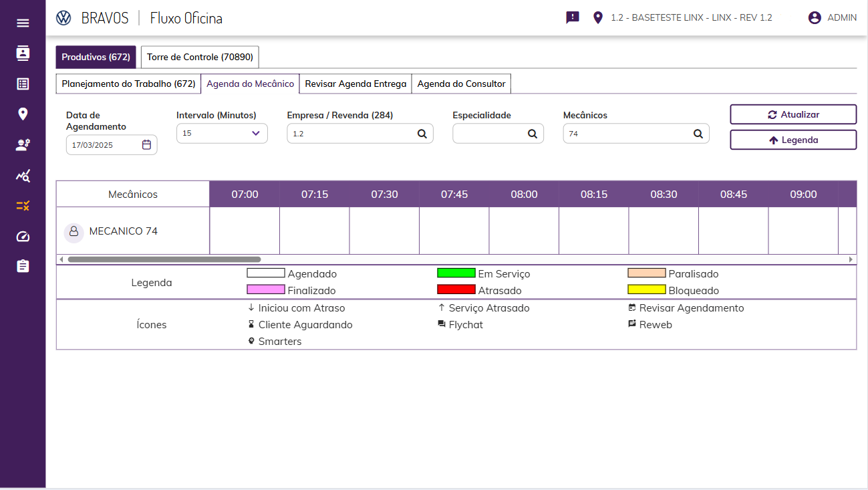Click the green Em Serviço color swatch
This screenshot has height=490, width=868.
[456, 273]
